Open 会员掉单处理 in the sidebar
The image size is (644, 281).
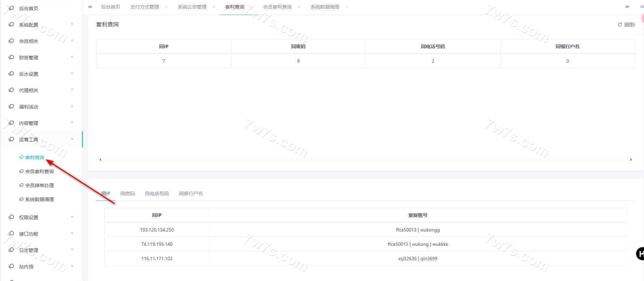[39, 185]
